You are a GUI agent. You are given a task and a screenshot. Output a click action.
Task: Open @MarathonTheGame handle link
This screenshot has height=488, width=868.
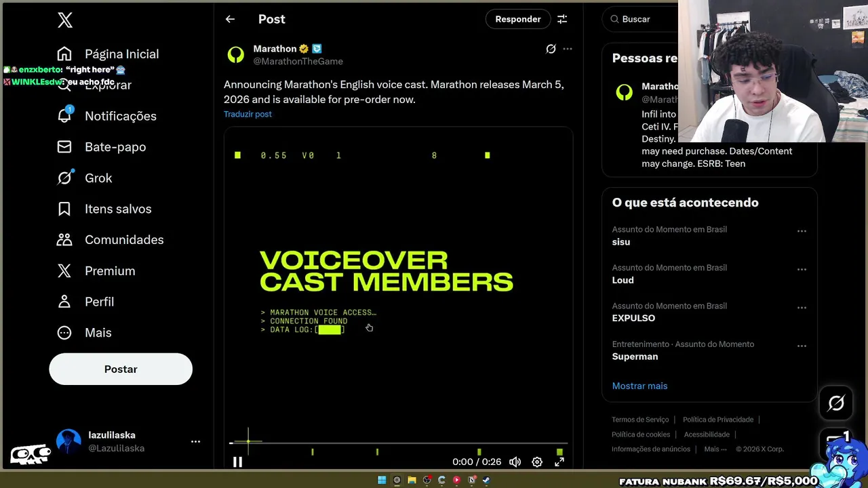pos(298,62)
